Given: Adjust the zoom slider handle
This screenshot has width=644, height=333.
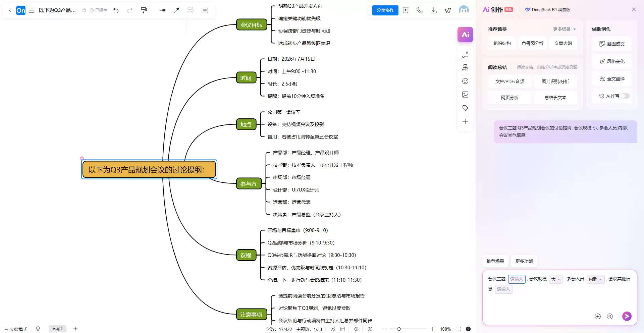Looking at the screenshot, I should [399, 329].
